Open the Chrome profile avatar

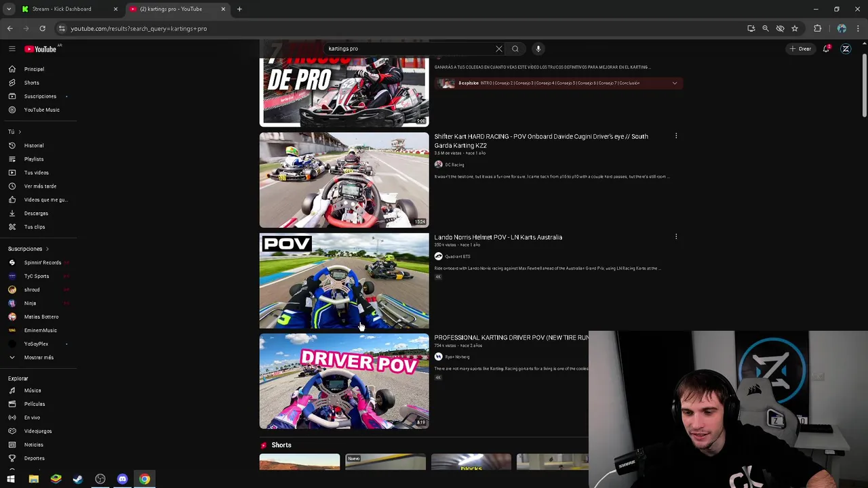[x=842, y=28]
